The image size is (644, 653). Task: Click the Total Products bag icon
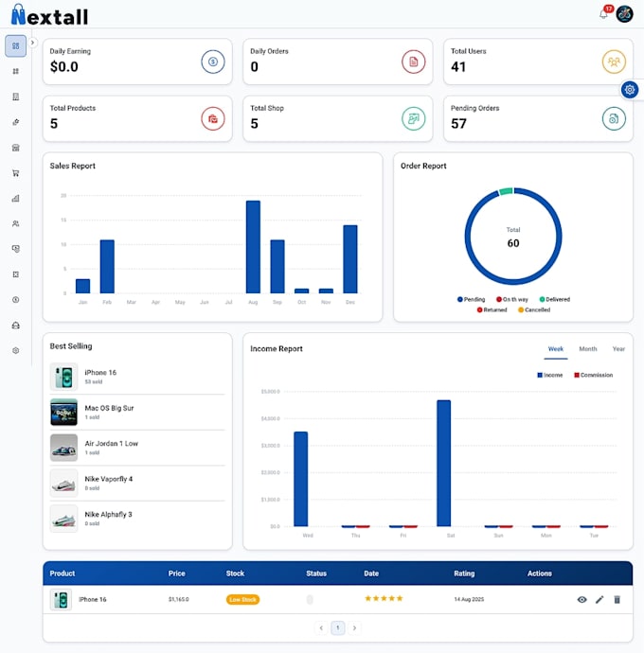point(213,118)
